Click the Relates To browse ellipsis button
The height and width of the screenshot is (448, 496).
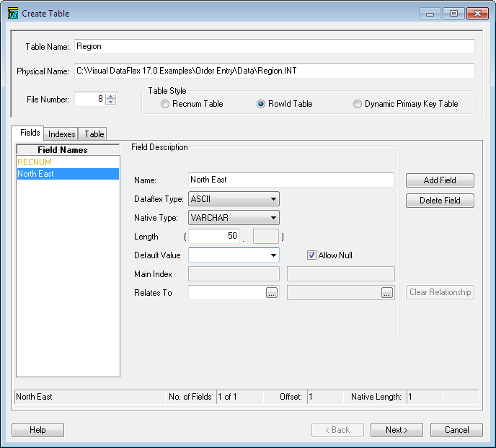(x=271, y=293)
